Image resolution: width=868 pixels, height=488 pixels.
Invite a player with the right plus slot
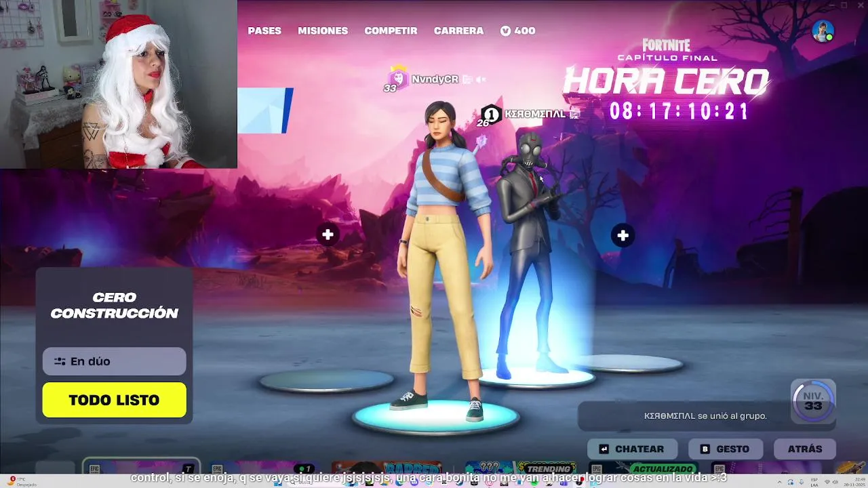(623, 235)
